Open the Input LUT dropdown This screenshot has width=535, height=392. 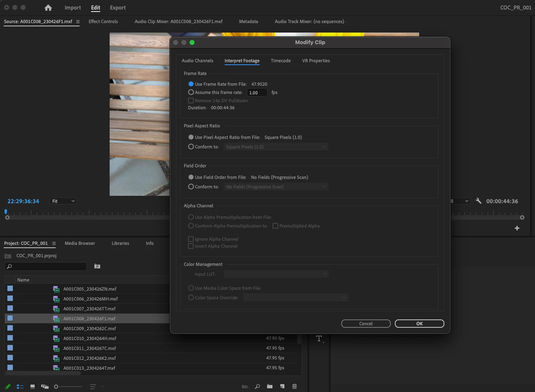click(276, 274)
